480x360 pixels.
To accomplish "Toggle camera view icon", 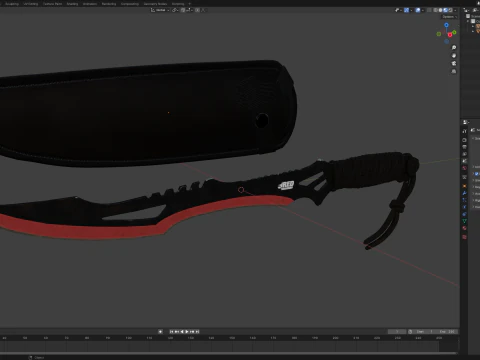I will [x=454, y=63].
